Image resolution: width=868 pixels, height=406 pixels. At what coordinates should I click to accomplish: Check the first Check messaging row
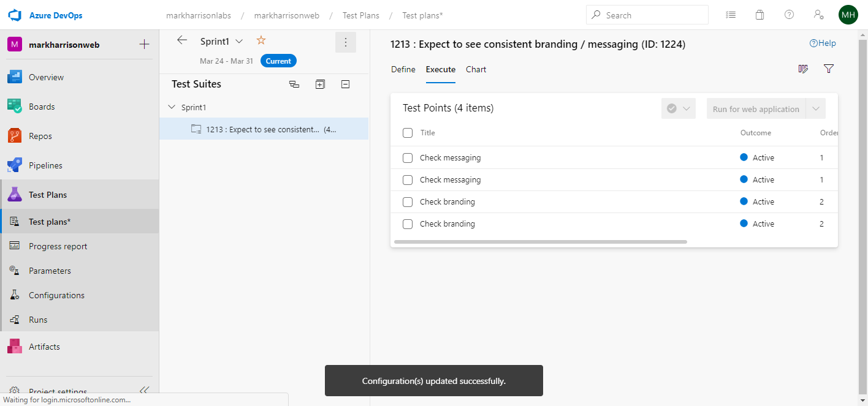click(x=408, y=158)
